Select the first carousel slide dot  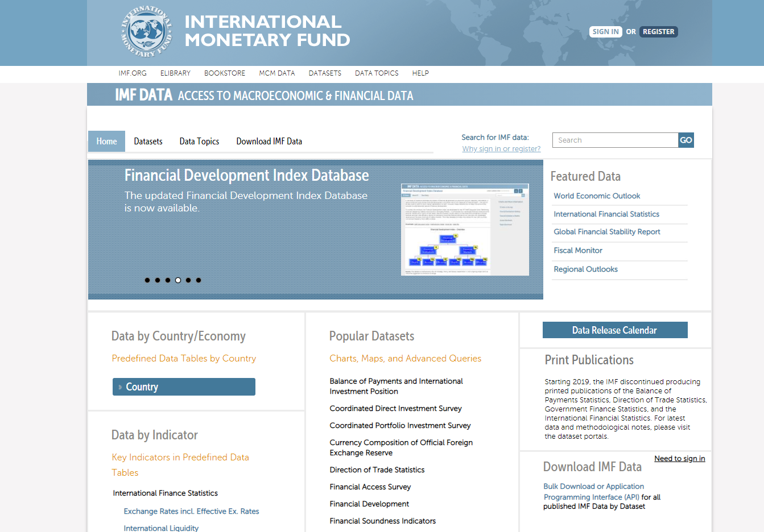[x=147, y=280]
